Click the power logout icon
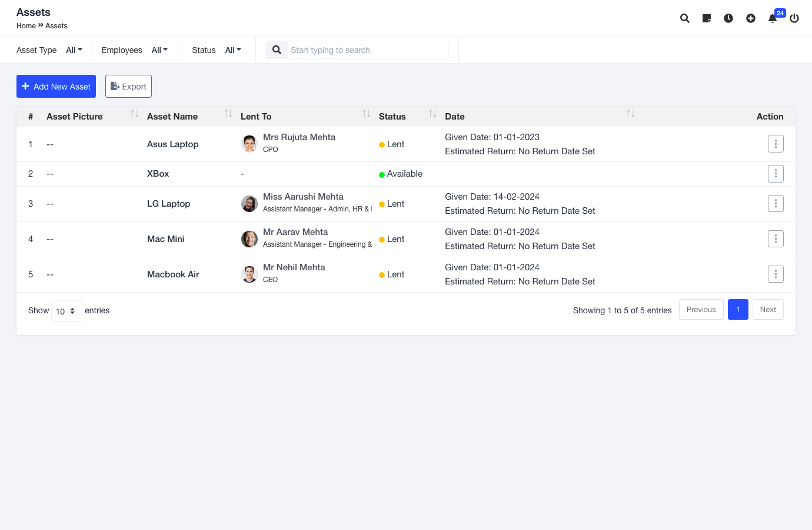The height and width of the screenshot is (530, 812). (x=794, y=18)
